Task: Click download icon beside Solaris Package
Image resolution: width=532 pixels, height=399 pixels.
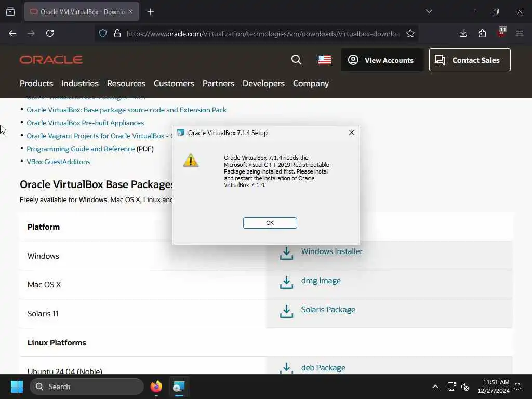Action: [286, 312]
